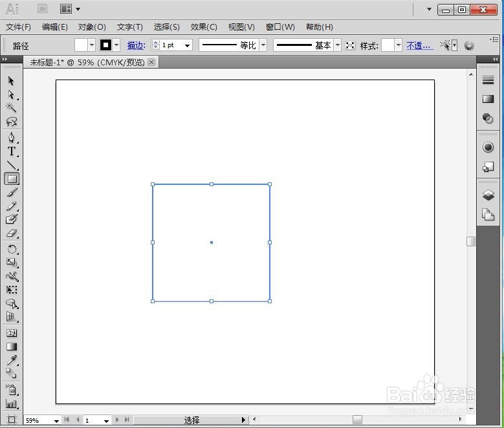Image resolution: width=504 pixels, height=428 pixels.
Task: Select the Magic Wand tool
Action: pyautogui.click(x=11, y=107)
